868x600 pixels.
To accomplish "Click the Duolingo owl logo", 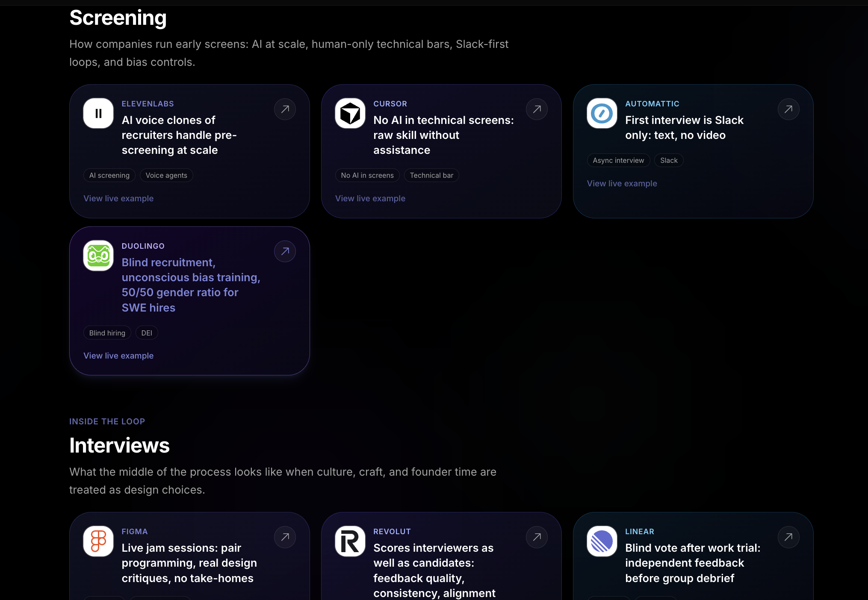I will click(98, 256).
